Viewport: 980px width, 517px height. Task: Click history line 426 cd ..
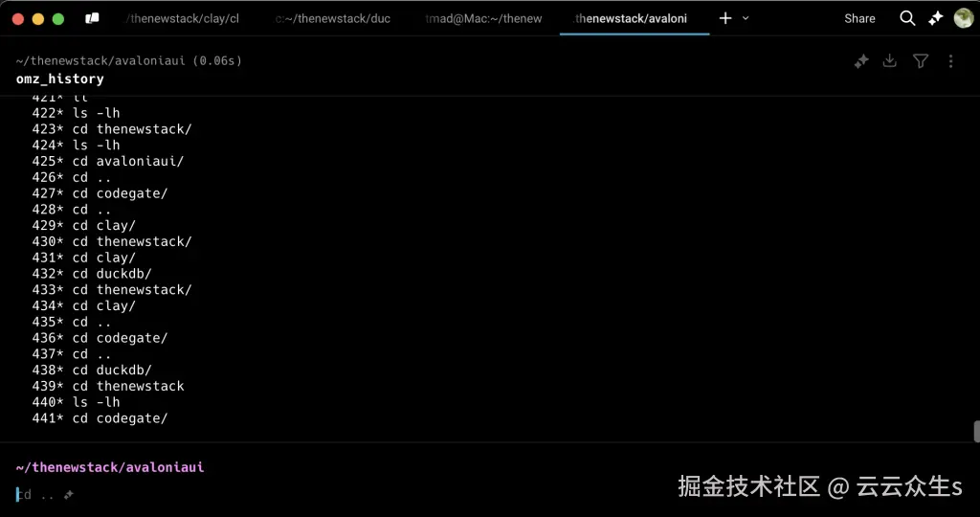(x=71, y=177)
